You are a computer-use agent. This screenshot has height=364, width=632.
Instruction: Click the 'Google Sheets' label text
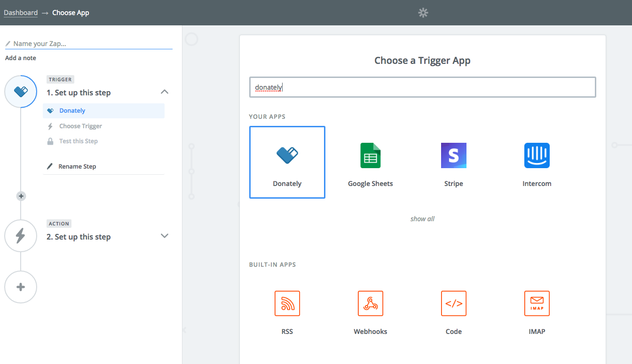coord(371,184)
